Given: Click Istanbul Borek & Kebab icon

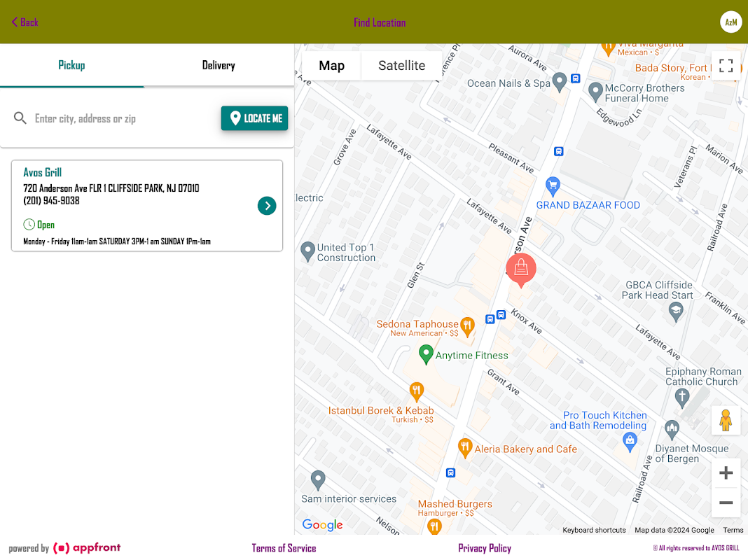Looking at the screenshot, I should click(x=417, y=392).
